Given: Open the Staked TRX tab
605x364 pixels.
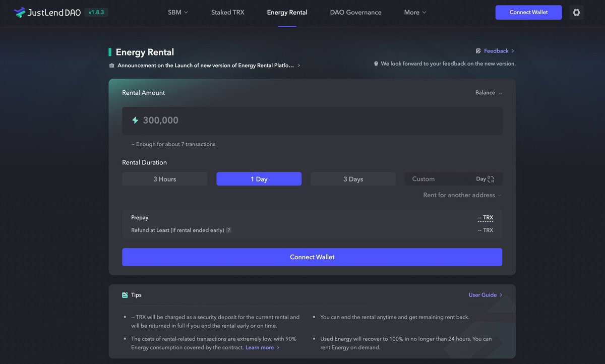Looking at the screenshot, I should pos(227,13).
